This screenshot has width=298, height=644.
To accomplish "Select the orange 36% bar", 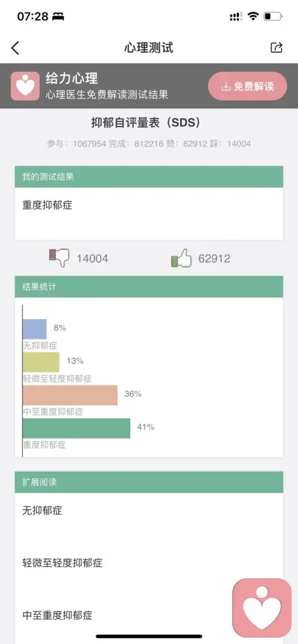I will [x=70, y=395].
